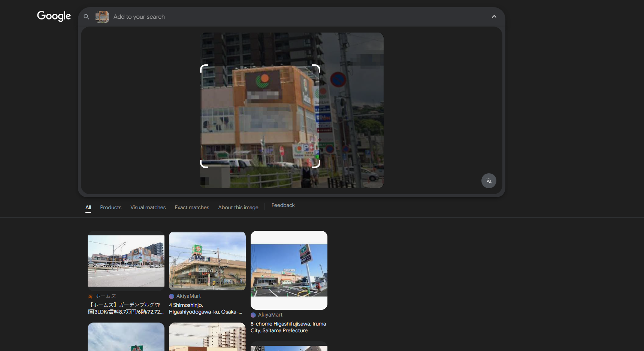Open the Higashifujisawa result image

(289, 270)
